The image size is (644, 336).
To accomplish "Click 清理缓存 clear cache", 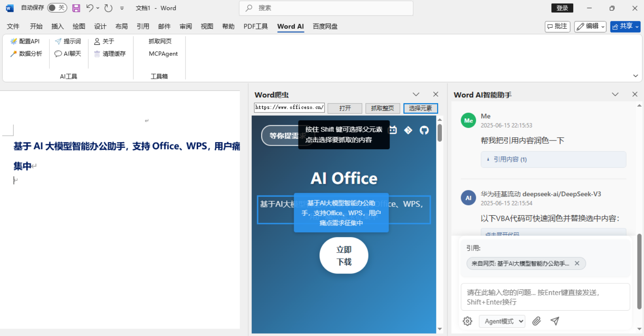I will click(x=110, y=53).
